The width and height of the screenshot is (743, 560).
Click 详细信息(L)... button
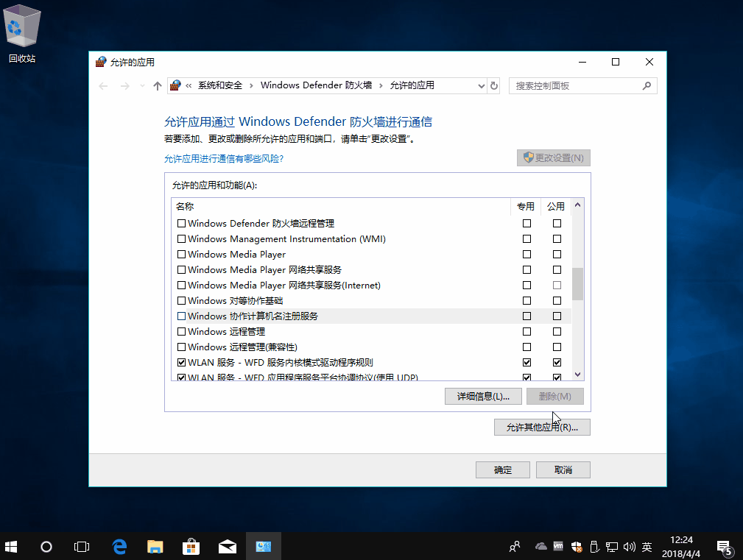click(483, 396)
